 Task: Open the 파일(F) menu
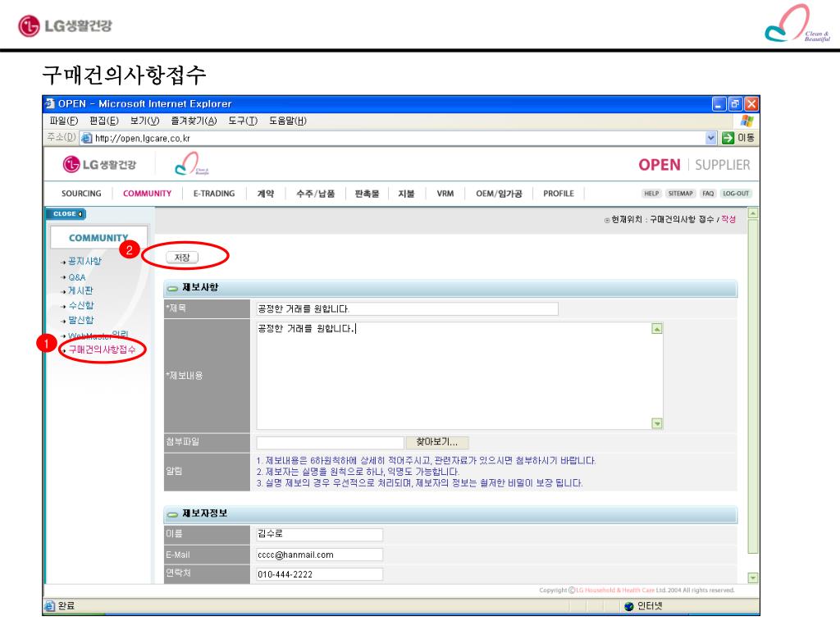tap(64, 121)
